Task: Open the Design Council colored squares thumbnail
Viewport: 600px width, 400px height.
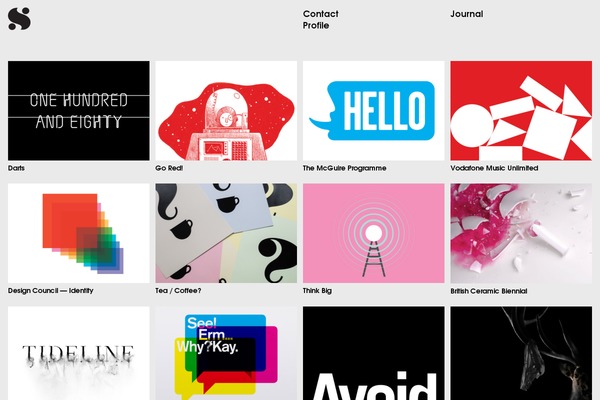Action: pos(78,233)
